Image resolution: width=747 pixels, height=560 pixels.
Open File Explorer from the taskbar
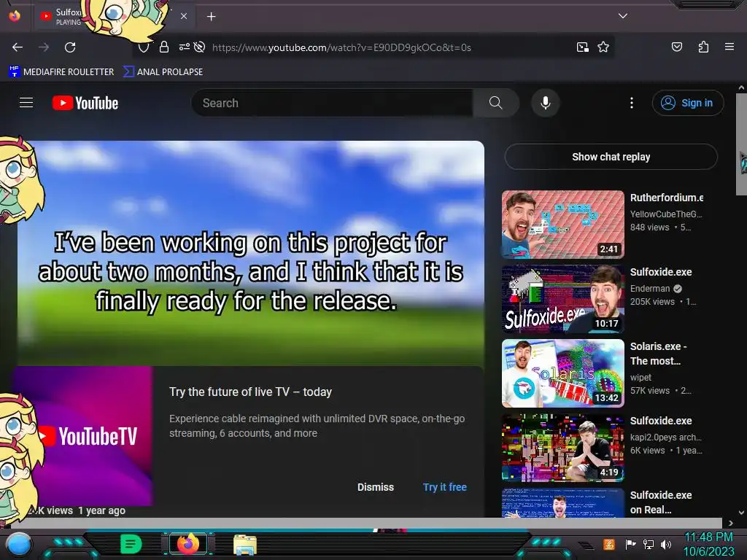point(245,544)
